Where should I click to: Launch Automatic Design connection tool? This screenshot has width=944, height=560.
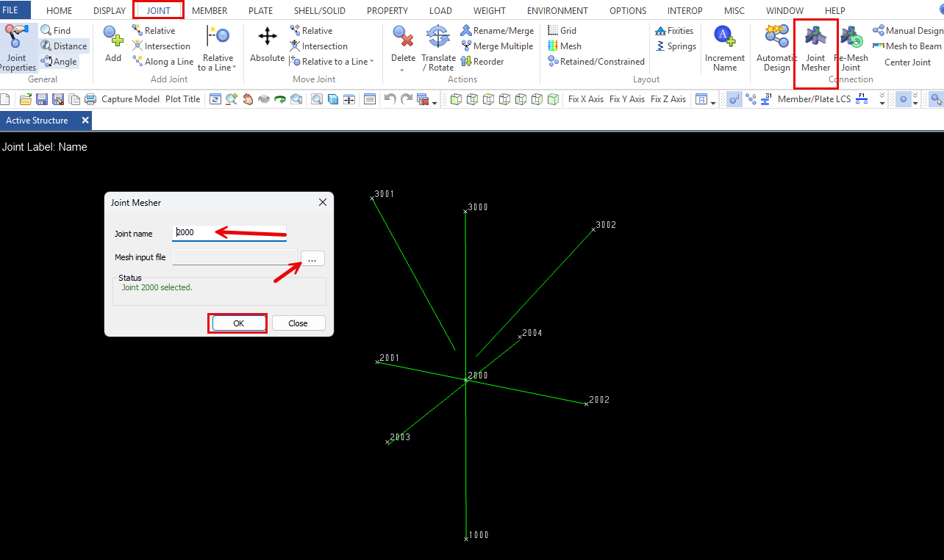776,49
